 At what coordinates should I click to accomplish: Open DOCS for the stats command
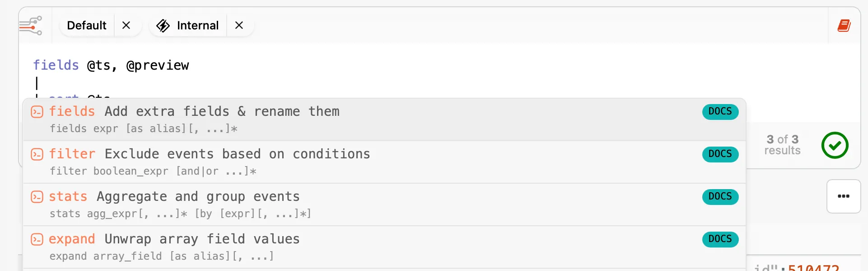[x=720, y=197]
